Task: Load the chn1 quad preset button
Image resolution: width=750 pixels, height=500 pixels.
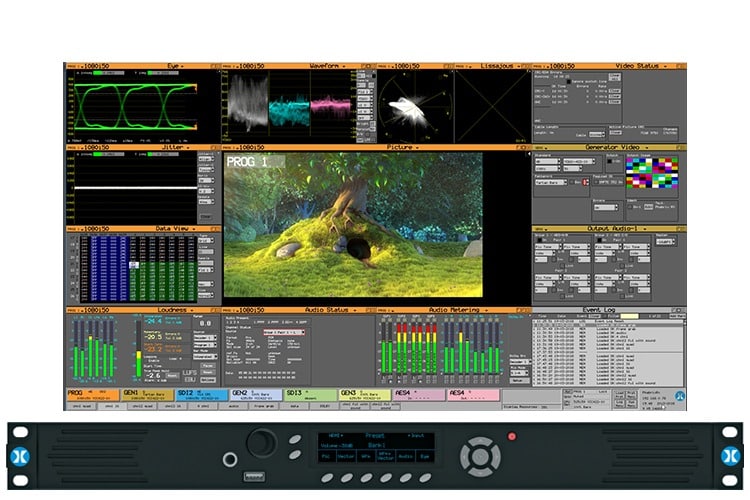Action: [81, 406]
